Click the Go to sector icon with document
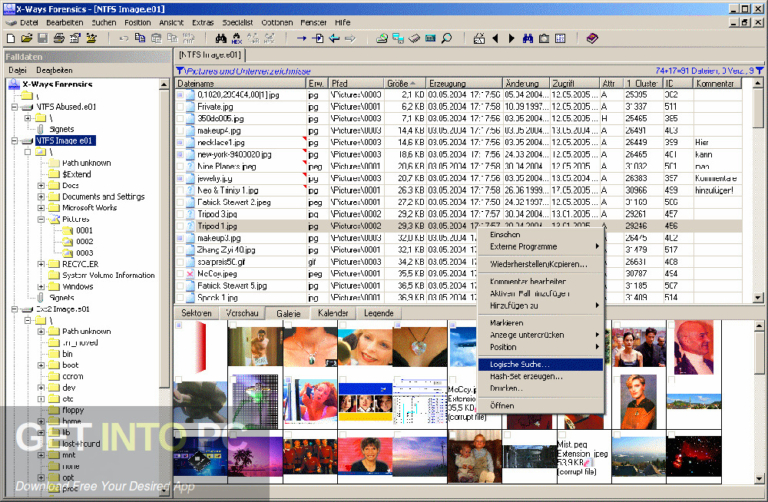The image size is (768, 502). [x=318, y=38]
